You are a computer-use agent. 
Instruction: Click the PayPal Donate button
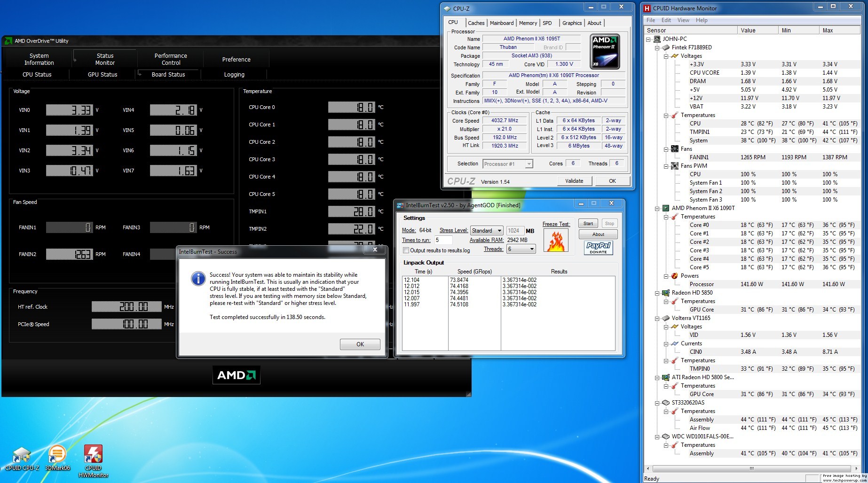tap(598, 248)
